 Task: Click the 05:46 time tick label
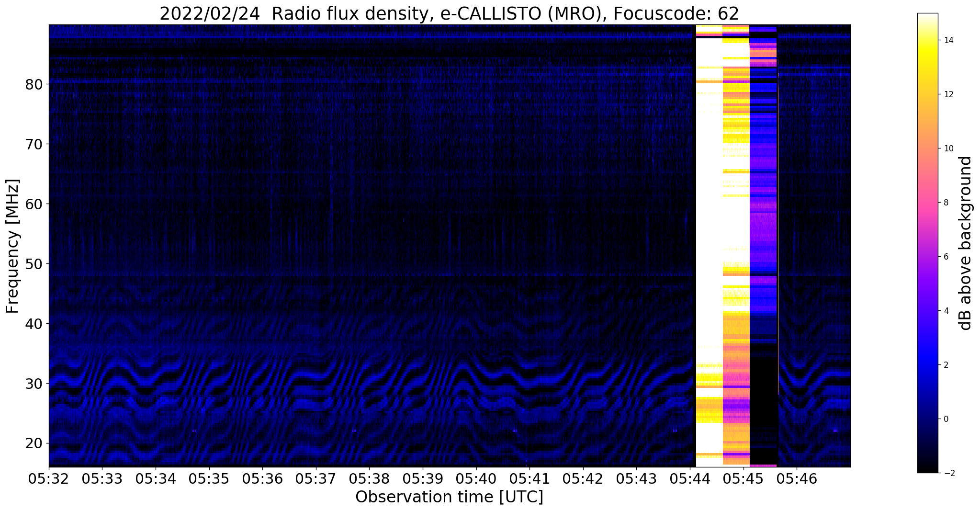point(797,478)
